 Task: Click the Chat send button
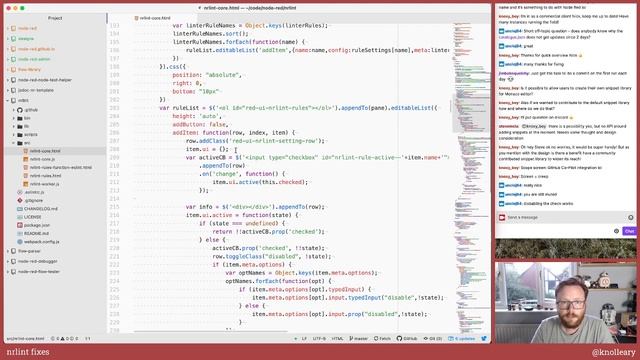coord(629,231)
